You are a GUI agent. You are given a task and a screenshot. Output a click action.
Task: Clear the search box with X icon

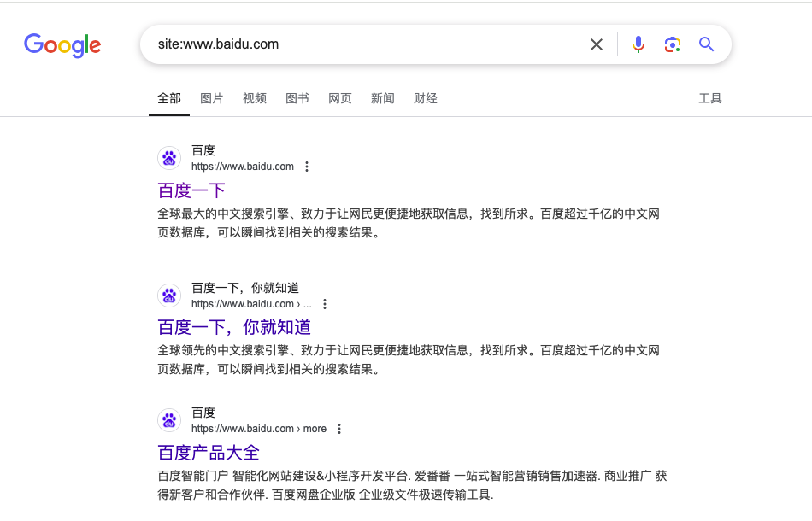point(597,44)
